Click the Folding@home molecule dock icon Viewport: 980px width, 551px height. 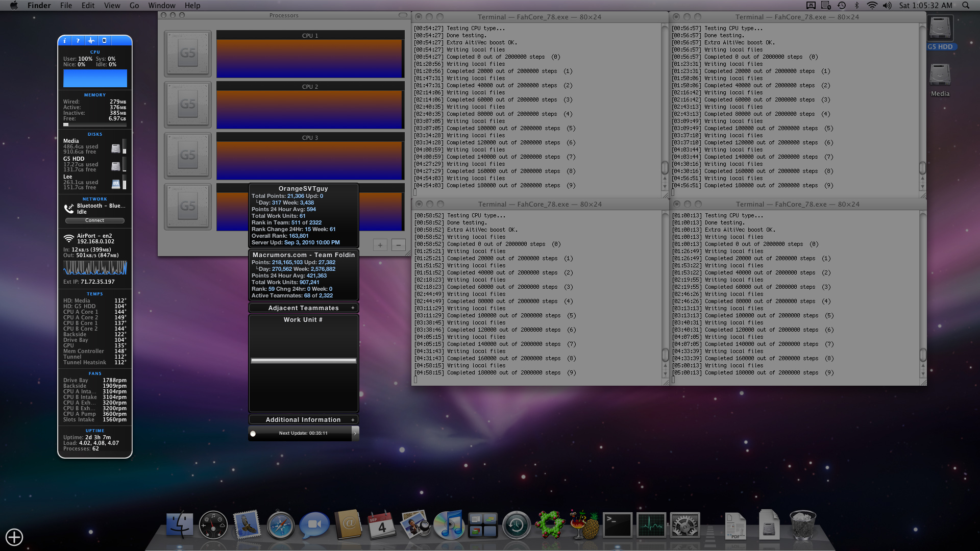click(x=550, y=525)
